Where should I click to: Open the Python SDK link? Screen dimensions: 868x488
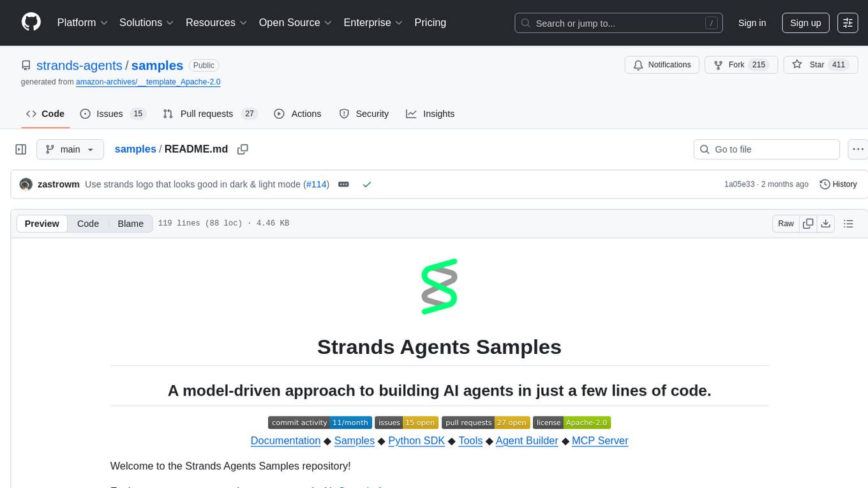tap(416, 441)
